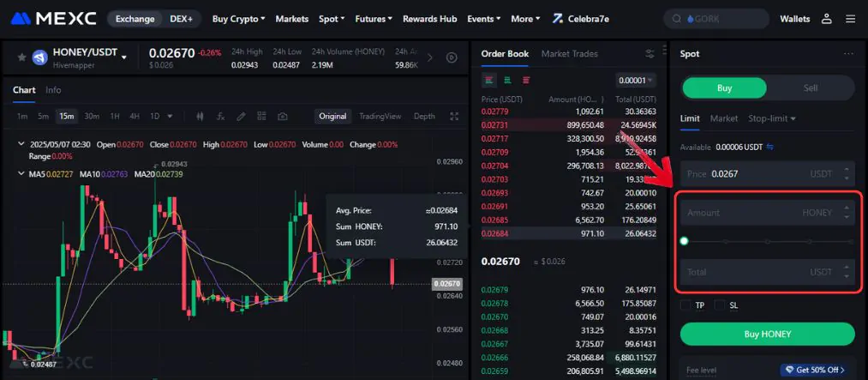This screenshot has height=380, width=868.
Task: Open the More dropdown menu
Action: [525, 19]
